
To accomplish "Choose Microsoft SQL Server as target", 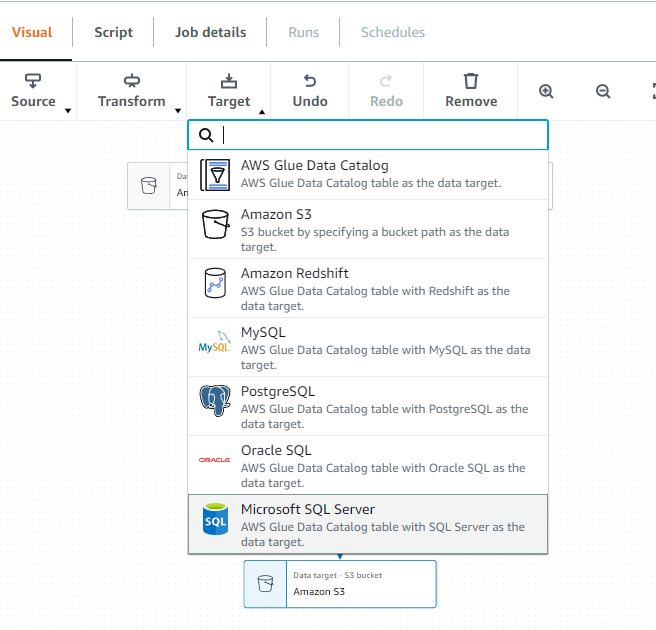I will 368,524.
